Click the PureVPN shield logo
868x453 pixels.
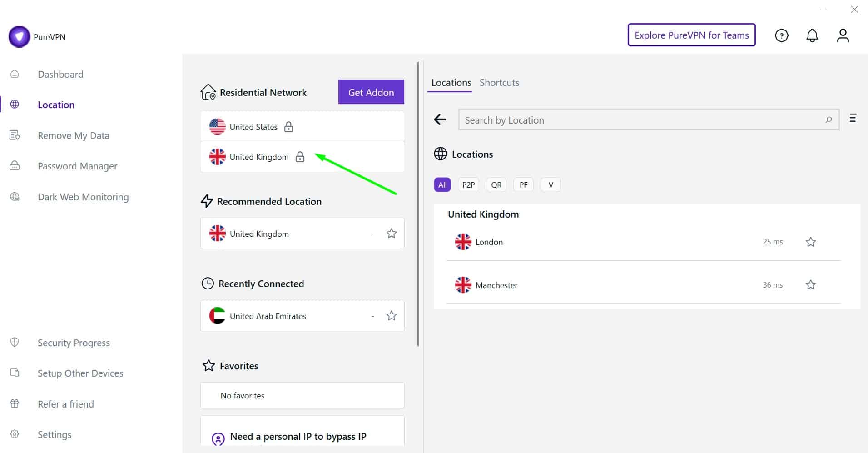[x=20, y=37]
